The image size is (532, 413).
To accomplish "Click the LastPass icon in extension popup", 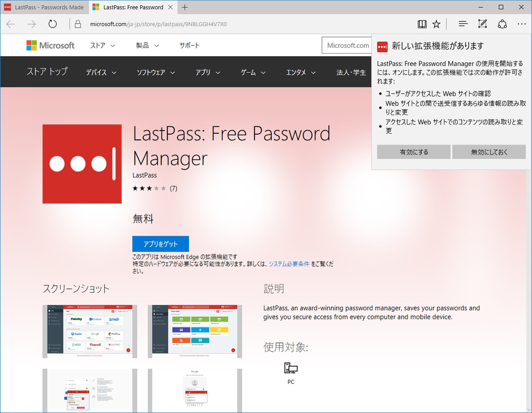I will tap(382, 46).
